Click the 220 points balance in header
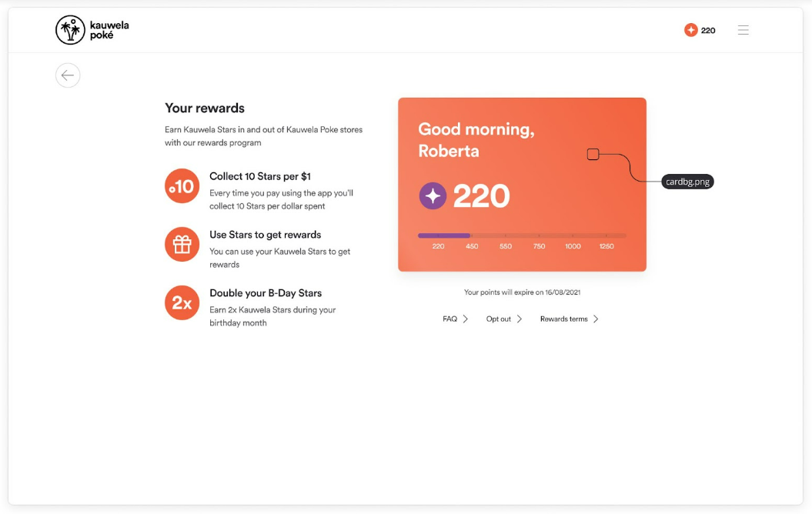This screenshot has width=812, height=514. (x=708, y=31)
